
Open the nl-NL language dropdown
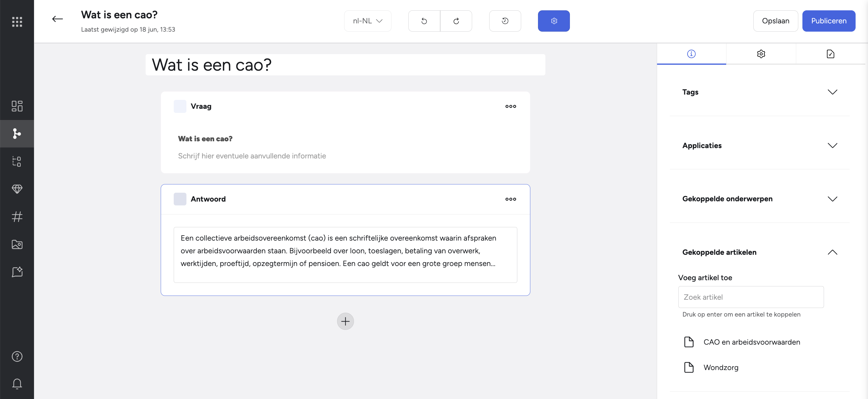click(368, 21)
